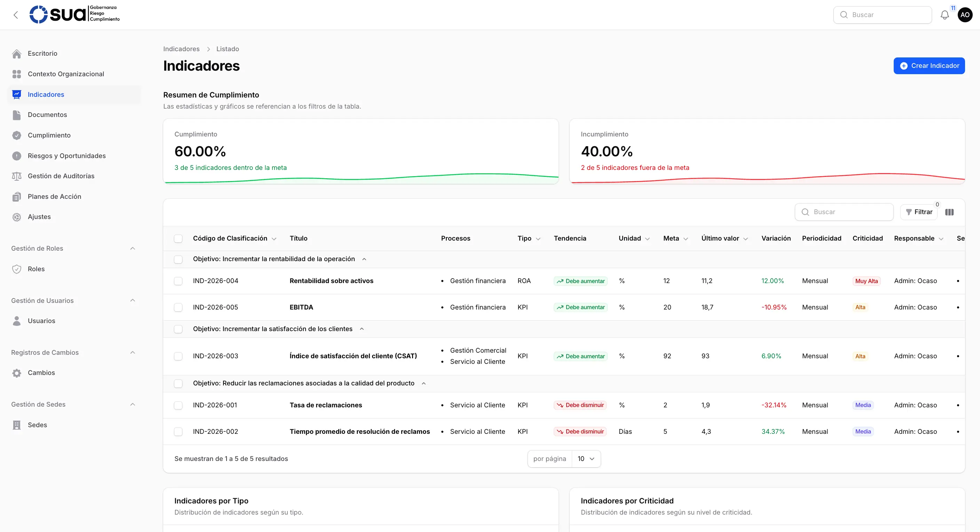Sort by the Tipo column header
This screenshot has width=980, height=532.
point(529,238)
